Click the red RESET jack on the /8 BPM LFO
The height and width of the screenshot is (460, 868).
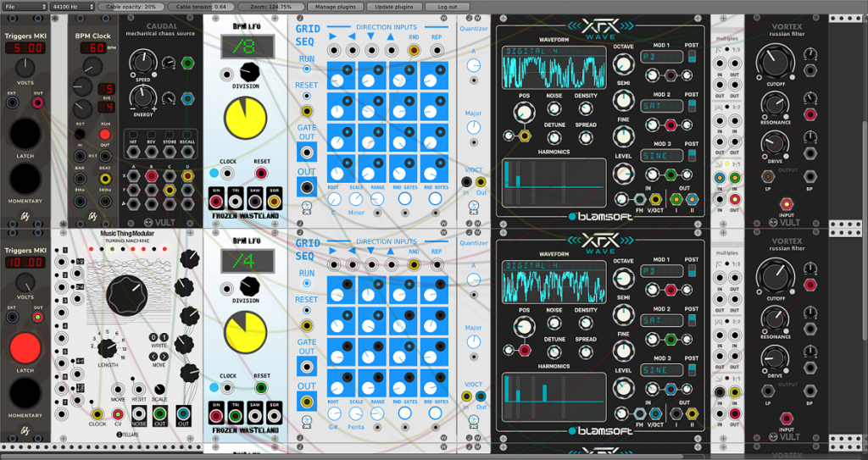click(x=261, y=174)
